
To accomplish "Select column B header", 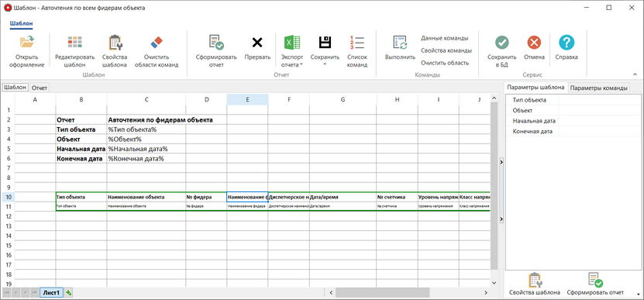I will pyautogui.click(x=81, y=99).
